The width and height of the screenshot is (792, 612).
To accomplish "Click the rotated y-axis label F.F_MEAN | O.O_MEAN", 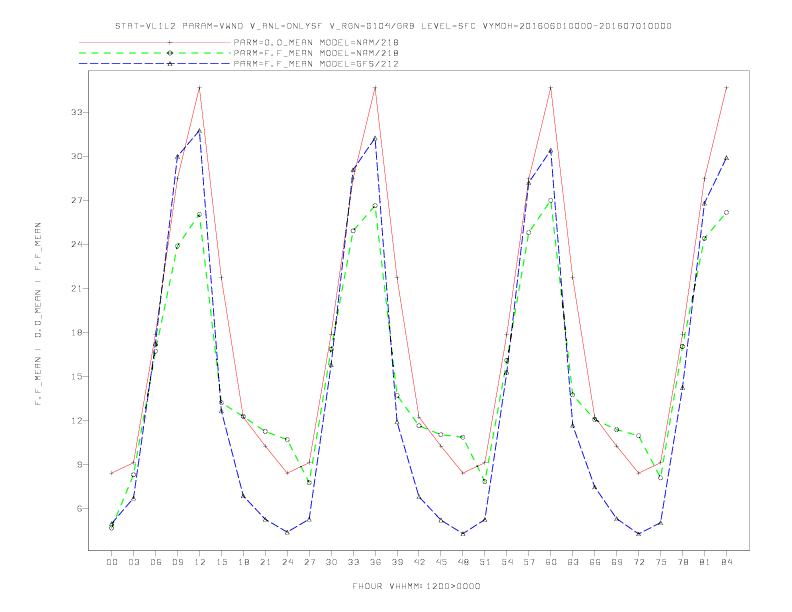I will click(38, 314).
